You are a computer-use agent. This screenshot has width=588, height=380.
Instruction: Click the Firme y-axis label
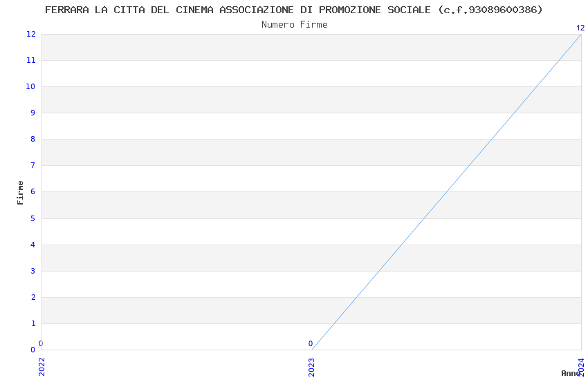click(x=20, y=193)
